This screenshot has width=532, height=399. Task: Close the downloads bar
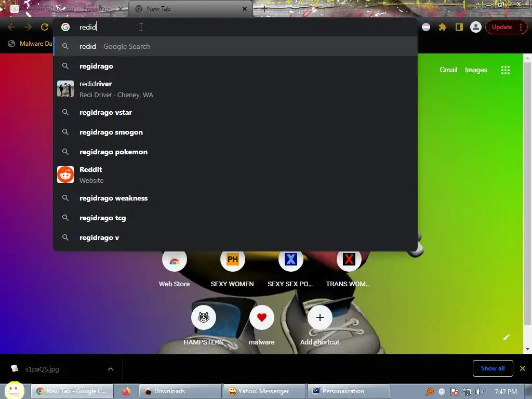click(x=523, y=368)
